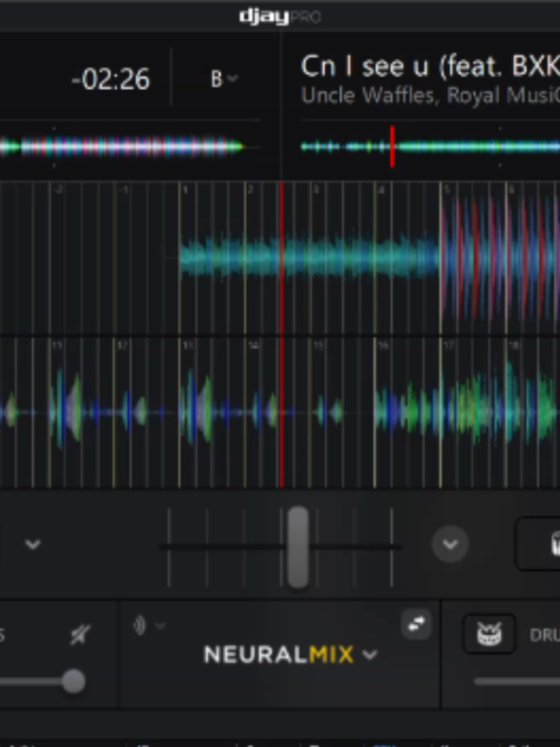The height and width of the screenshot is (747, 560).
Task: Click the speaker output icon beside Neural Mix
Action: click(140, 625)
